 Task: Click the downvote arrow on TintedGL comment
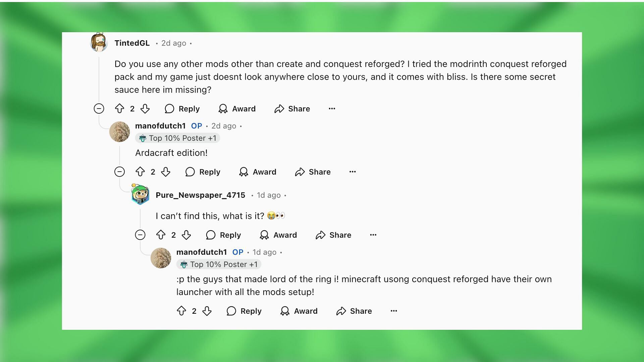146,109
